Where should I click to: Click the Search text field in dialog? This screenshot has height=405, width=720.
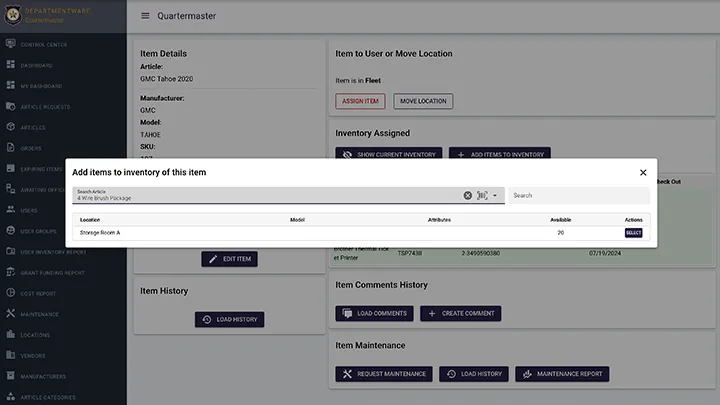(x=578, y=195)
